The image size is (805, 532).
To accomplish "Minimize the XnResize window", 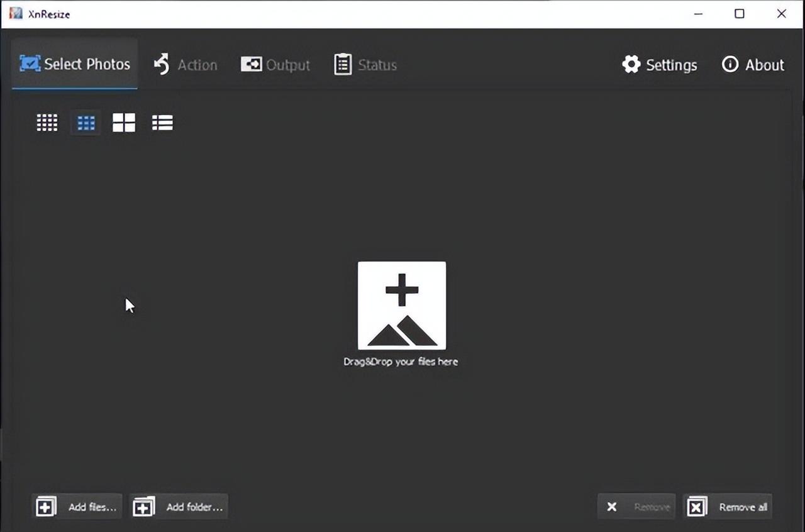I will click(x=698, y=14).
